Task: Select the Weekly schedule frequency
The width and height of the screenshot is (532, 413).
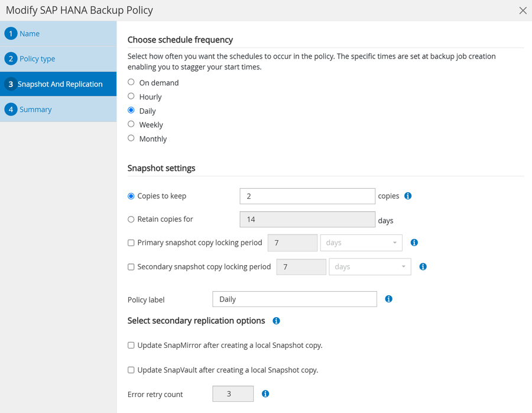Action: pyautogui.click(x=131, y=124)
